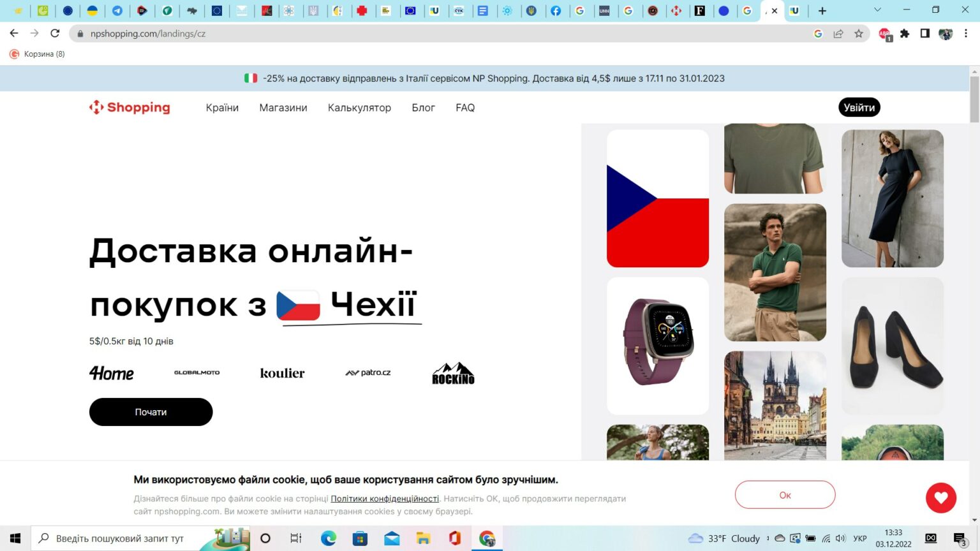
Task: Open Microsoft Edge from the taskbar
Action: (x=328, y=538)
